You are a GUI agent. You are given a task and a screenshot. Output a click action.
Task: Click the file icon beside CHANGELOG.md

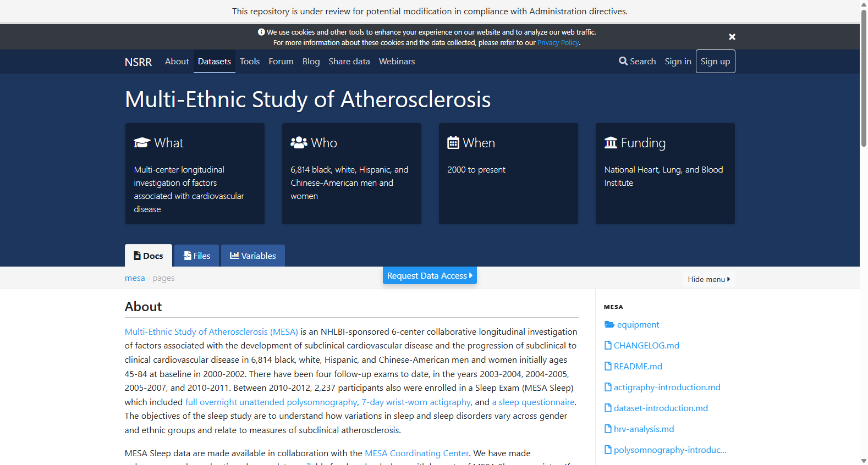(x=608, y=345)
